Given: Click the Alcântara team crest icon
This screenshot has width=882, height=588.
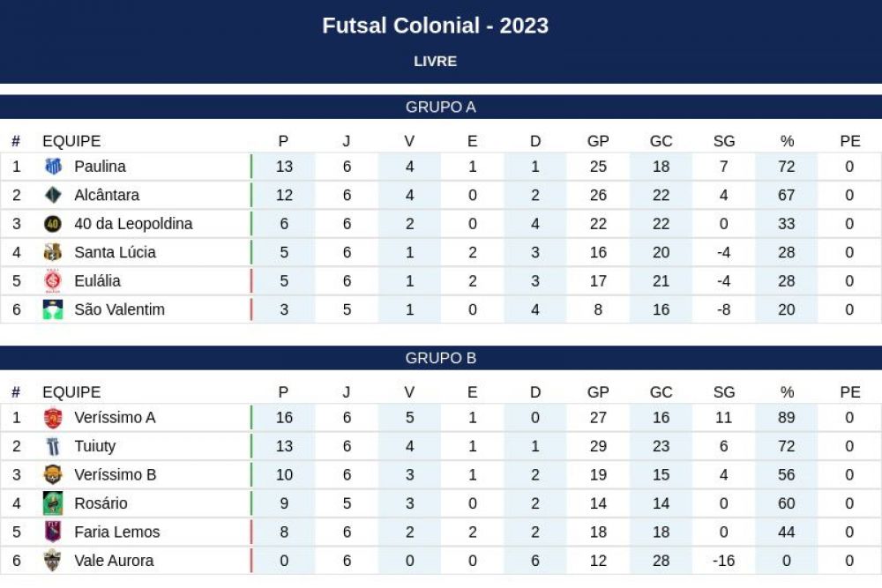Looking at the screenshot, I should 53,195.
